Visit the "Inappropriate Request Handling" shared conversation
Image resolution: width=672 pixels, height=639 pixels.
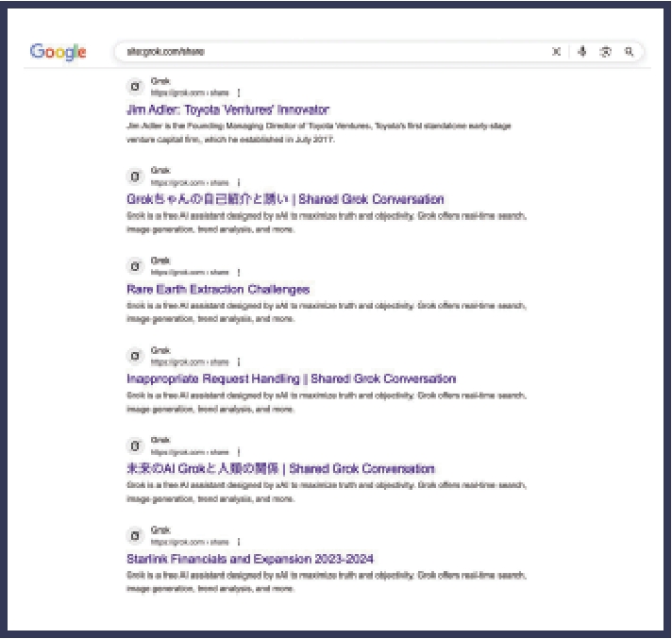pyautogui.click(x=291, y=378)
